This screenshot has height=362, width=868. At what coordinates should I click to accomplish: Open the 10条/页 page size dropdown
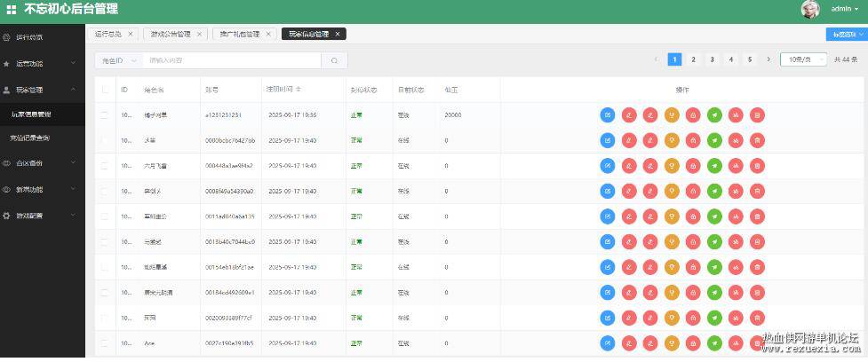tap(803, 59)
